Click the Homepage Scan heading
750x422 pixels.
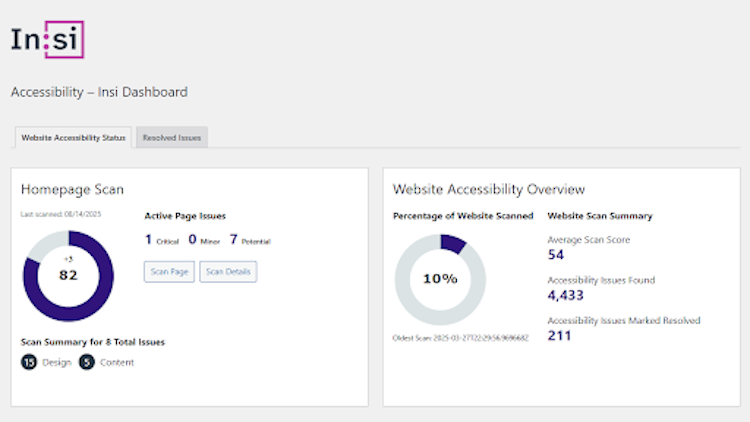coord(72,189)
